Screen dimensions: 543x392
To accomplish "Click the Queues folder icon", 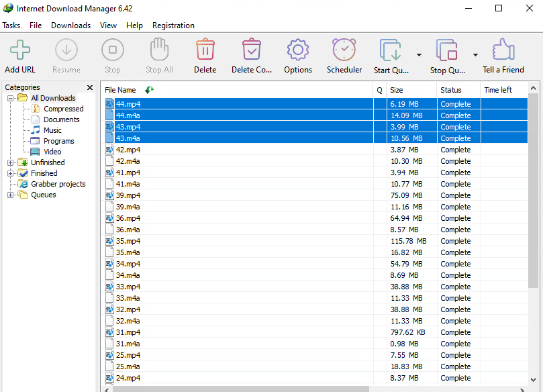I will (23, 195).
